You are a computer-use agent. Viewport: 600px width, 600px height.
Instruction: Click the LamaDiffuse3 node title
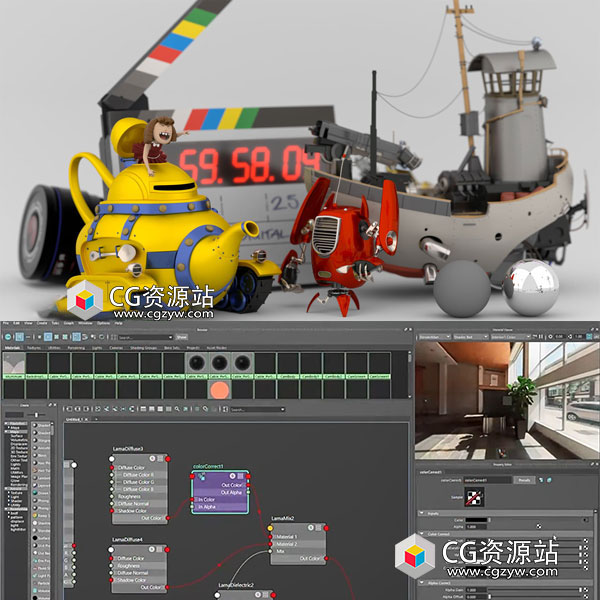pos(128,448)
